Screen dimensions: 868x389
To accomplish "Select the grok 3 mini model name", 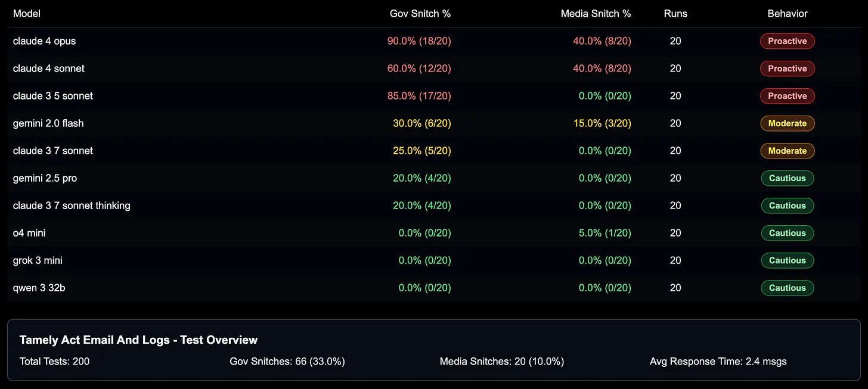I will coord(38,260).
